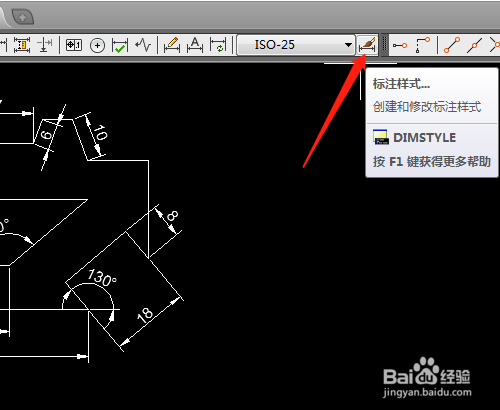This screenshot has width=500, height=410.
Task: Select the Dimension Space tool
Action: pos(22,45)
